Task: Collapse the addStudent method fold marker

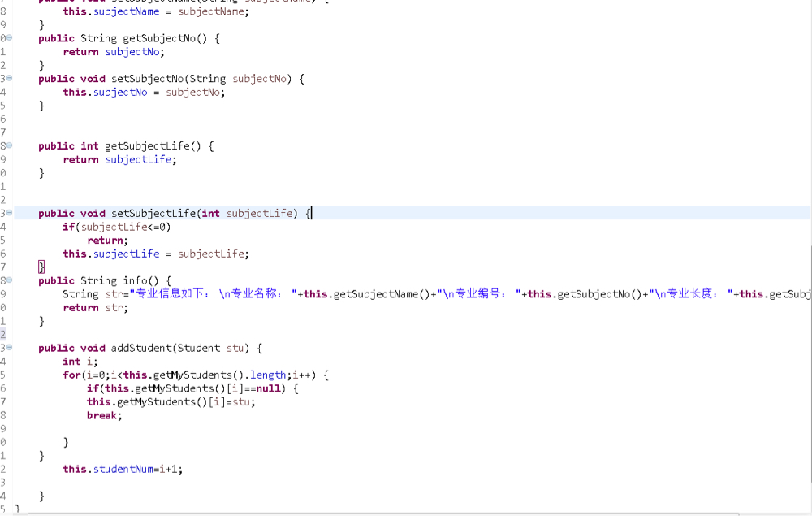Action: tap(9, 348)
